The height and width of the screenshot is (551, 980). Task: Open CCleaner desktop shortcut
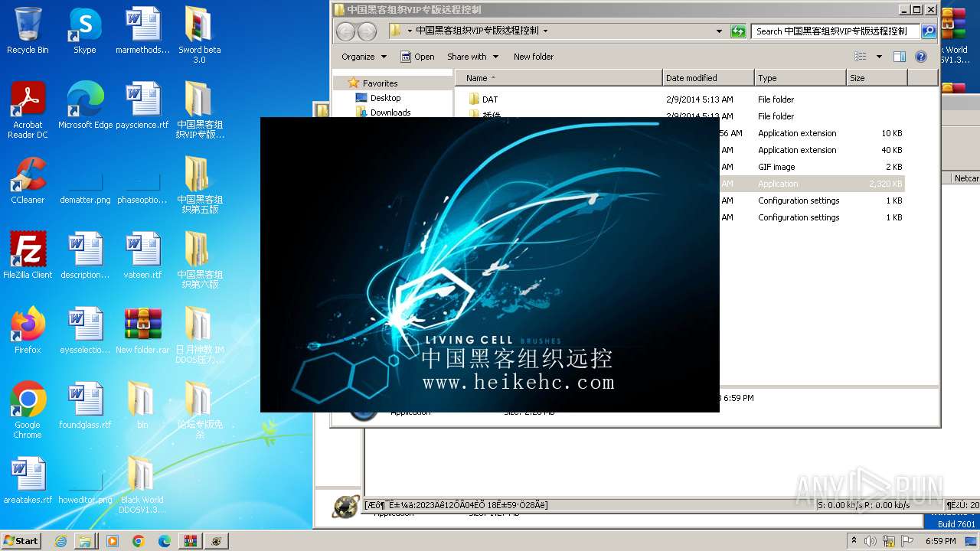pos(28,181)
